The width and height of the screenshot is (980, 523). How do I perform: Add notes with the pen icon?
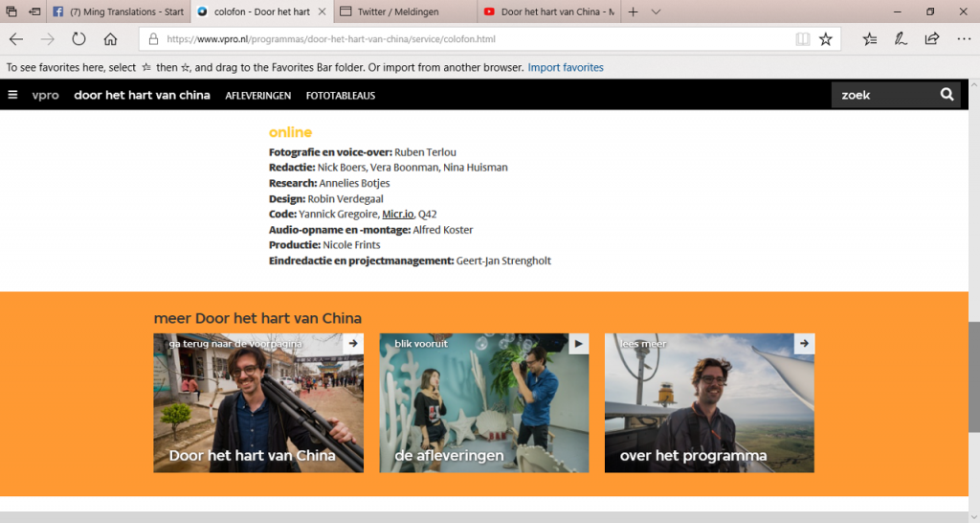(x=901, y=38)
